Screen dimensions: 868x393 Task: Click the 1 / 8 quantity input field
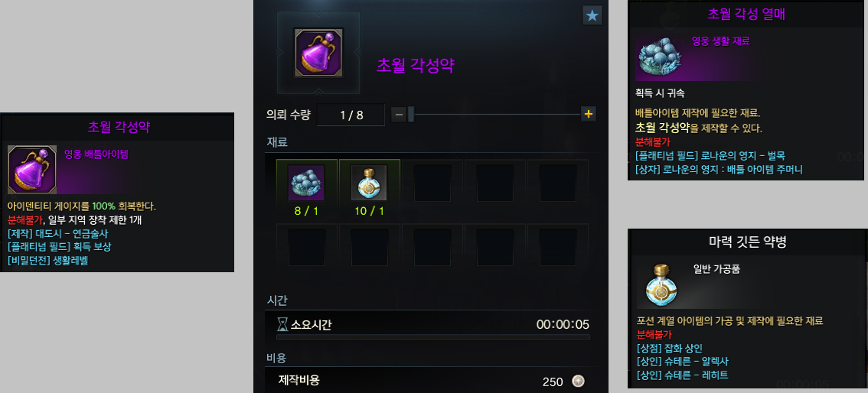tap(351, 115)
